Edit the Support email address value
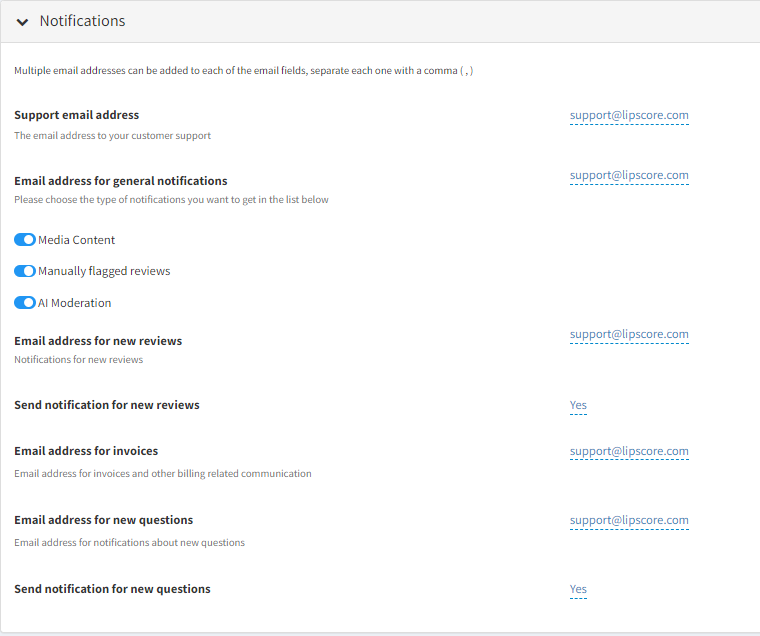 (x=629, y=115)
